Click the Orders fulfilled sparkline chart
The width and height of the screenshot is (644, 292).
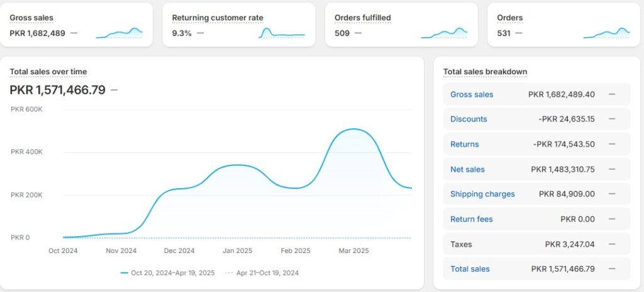pos(445,33)
